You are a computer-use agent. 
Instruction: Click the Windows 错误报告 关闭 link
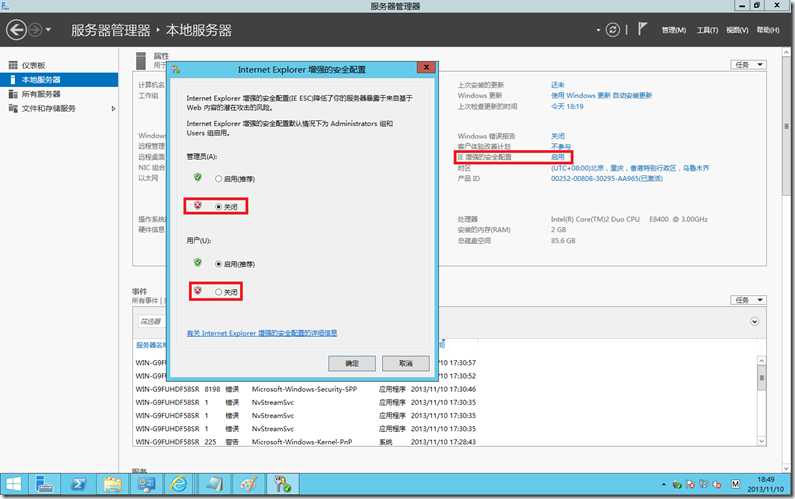tap(558, 136)
